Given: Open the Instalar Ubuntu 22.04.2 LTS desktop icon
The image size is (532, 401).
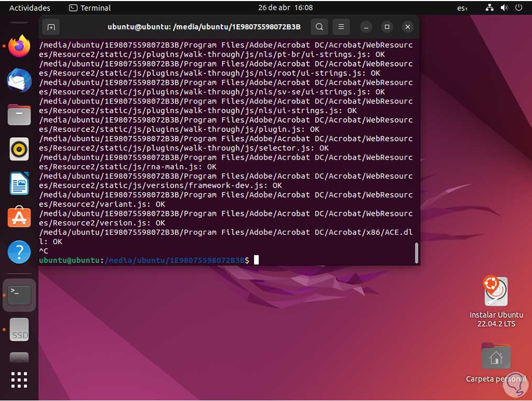Looking at the screenshot, I should pos(496,301).
